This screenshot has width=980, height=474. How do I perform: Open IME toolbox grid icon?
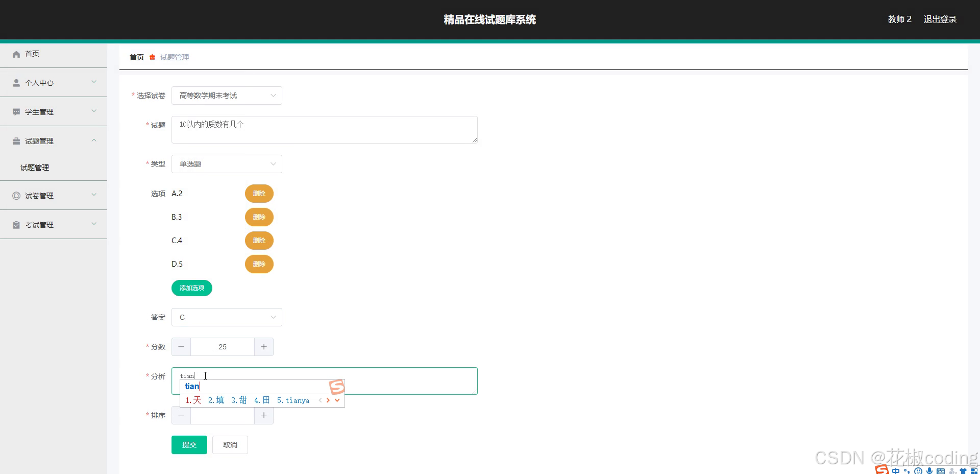coord(974,471)
